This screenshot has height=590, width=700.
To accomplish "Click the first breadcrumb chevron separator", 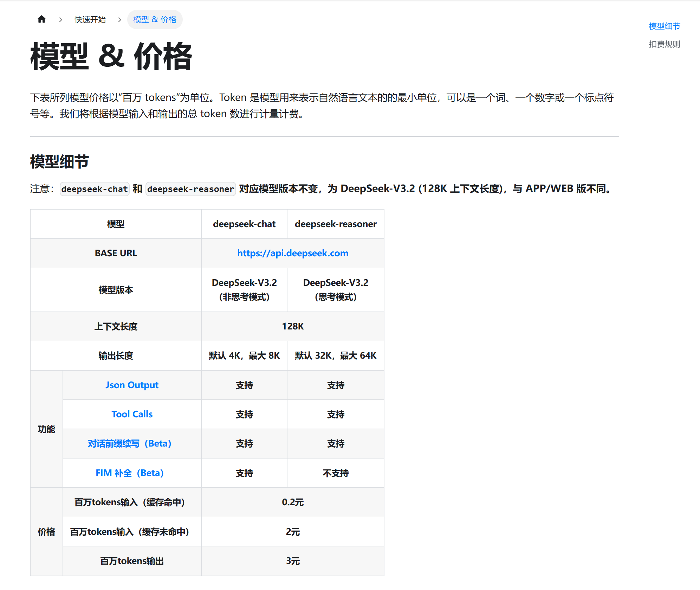I will click(x=61, y=20).
